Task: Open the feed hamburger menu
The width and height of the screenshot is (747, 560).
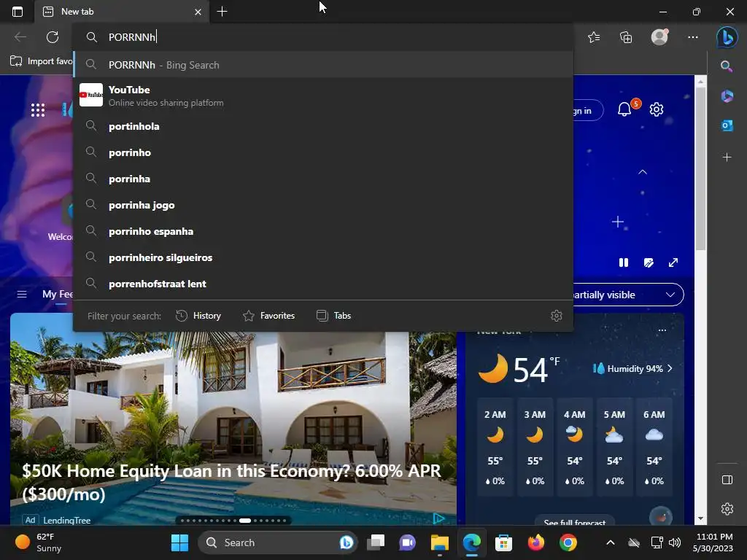Action: (22, 295)
